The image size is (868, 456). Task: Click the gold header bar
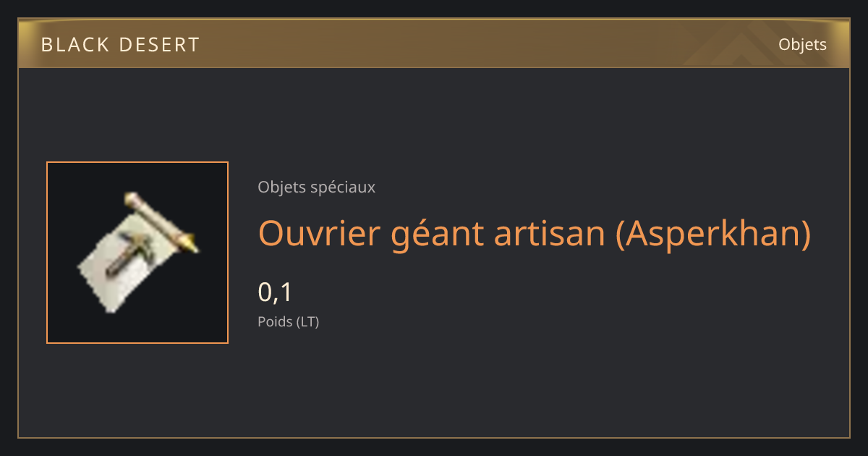tap(434, 44)
